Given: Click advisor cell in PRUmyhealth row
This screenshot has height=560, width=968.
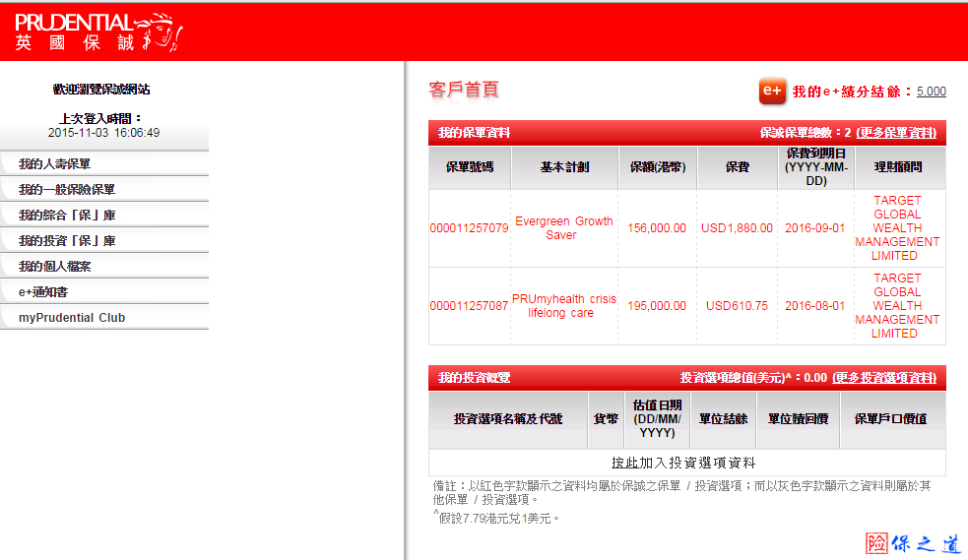Looking at the screenshot, I should click(x=898, y=306).
